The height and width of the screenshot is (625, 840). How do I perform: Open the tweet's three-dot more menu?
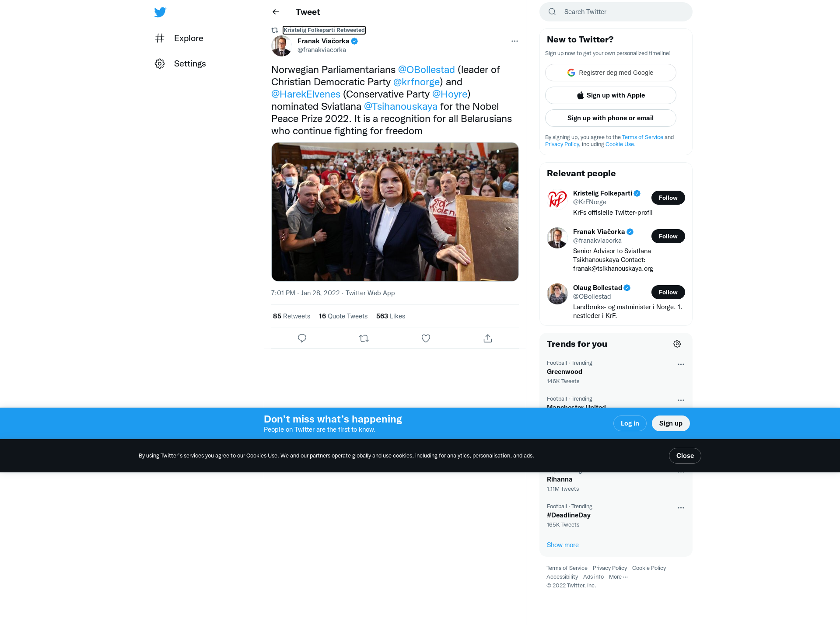[514, 41]
